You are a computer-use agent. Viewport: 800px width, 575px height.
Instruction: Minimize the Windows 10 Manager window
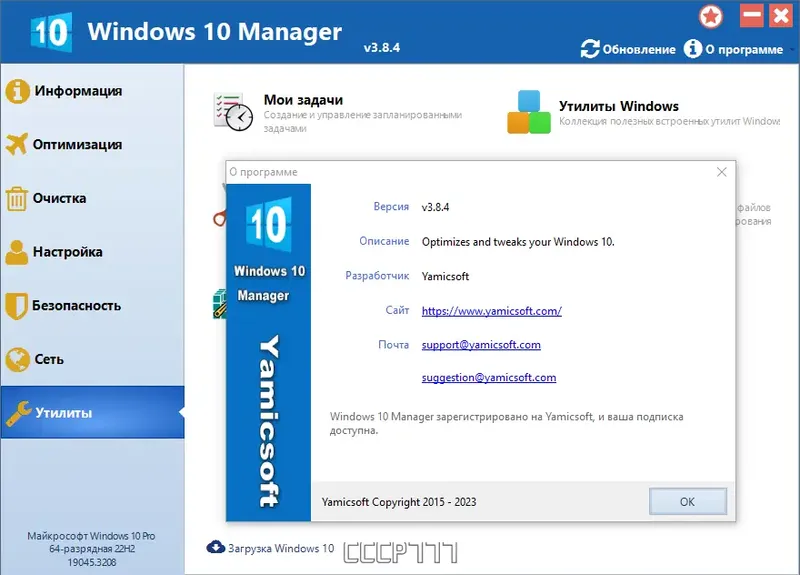(751, 15)
